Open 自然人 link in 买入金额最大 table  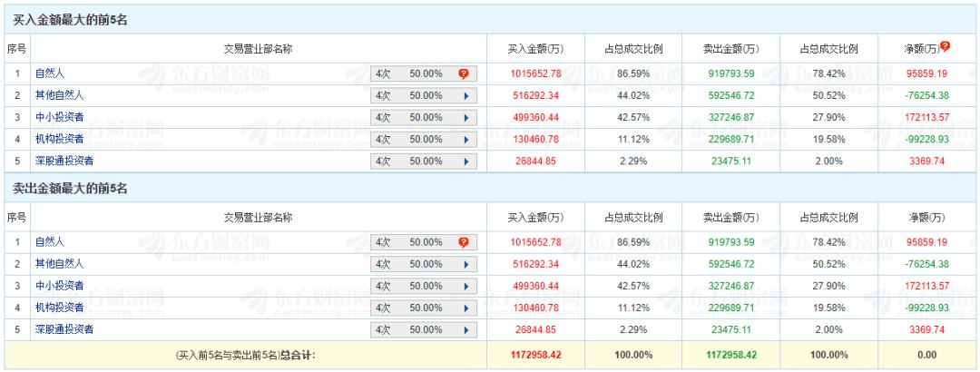(50, 72)
